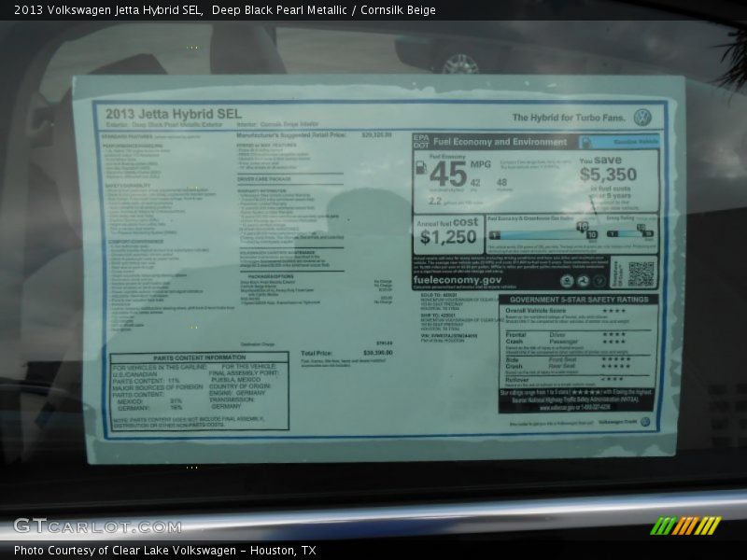The image size is (747, 560).
Task: Click the GTCARLOT.COM watermark
Action: (97, 526)
